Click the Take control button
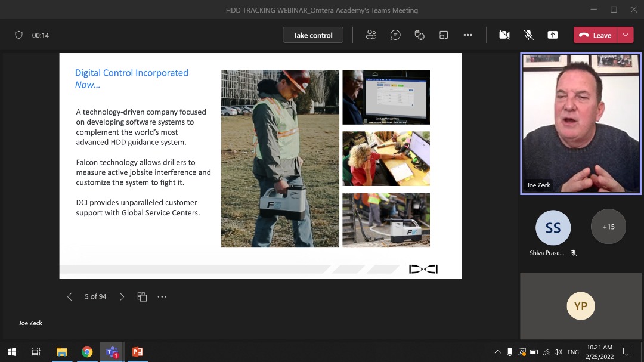 [313, 35]
